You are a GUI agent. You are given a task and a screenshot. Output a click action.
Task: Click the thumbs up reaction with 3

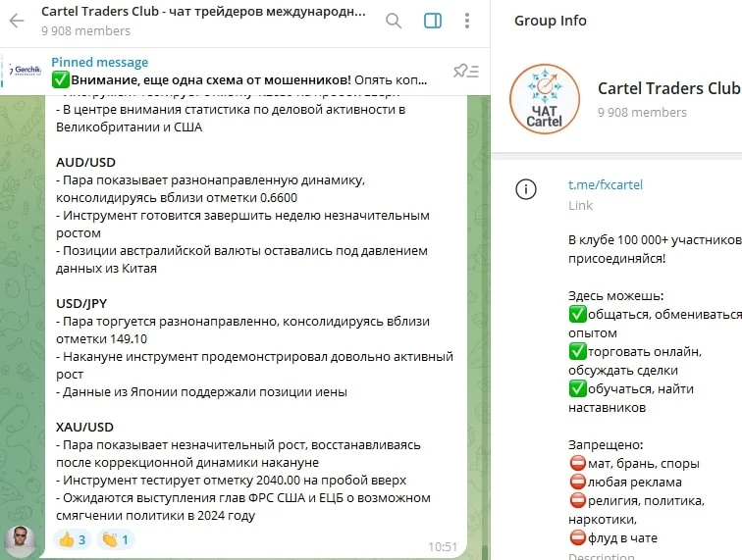(73, 539)
